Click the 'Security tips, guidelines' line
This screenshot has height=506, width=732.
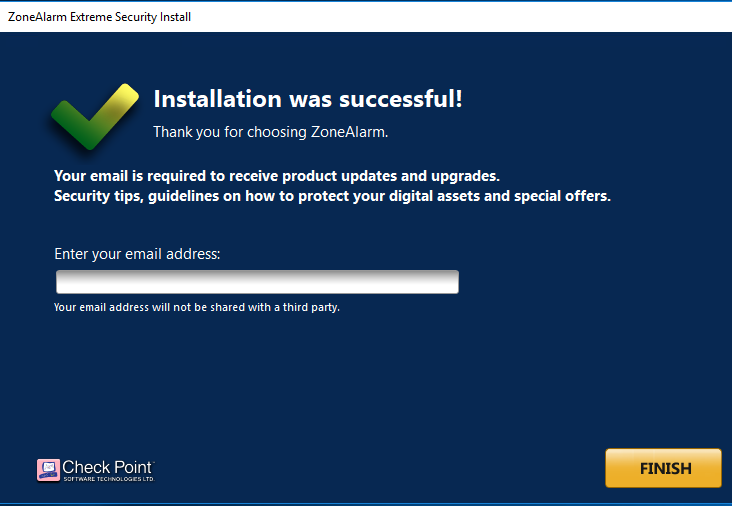coord(332,196)
